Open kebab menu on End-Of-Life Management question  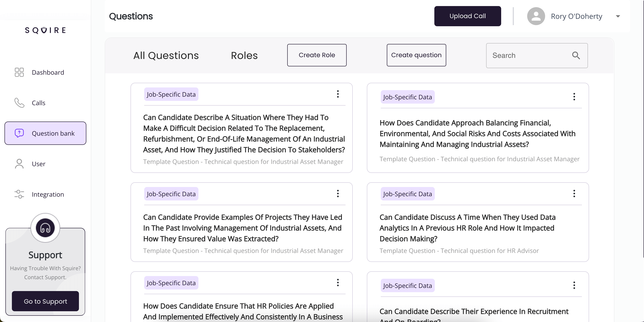pyautogui.click(x=338, y=94)
